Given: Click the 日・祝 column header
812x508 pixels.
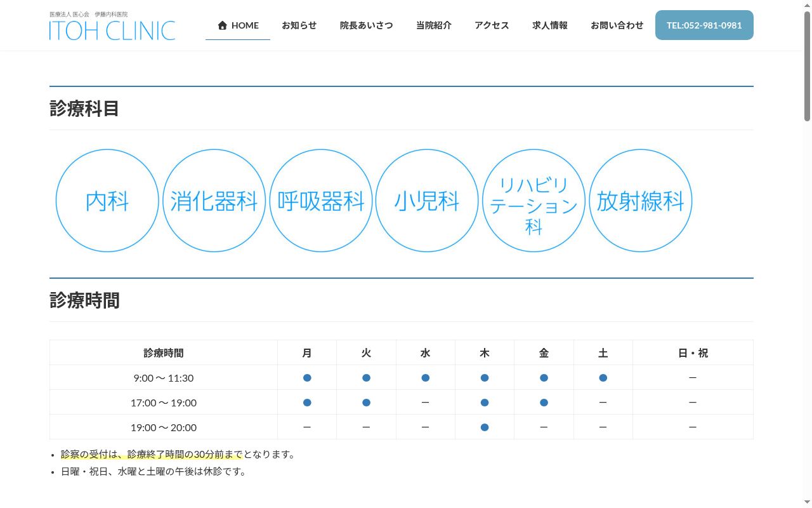Looking at the screenshot, I should click(x=693, y=353).
